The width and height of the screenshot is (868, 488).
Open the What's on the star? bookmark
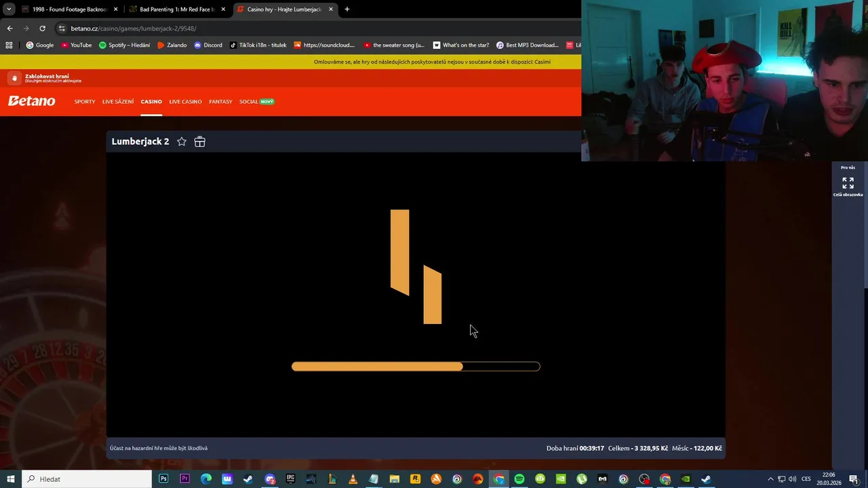(461, 45)
